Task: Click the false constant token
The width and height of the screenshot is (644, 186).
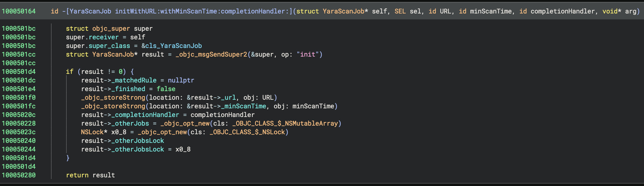Action: pyautogui.click(x=166, y=89)
